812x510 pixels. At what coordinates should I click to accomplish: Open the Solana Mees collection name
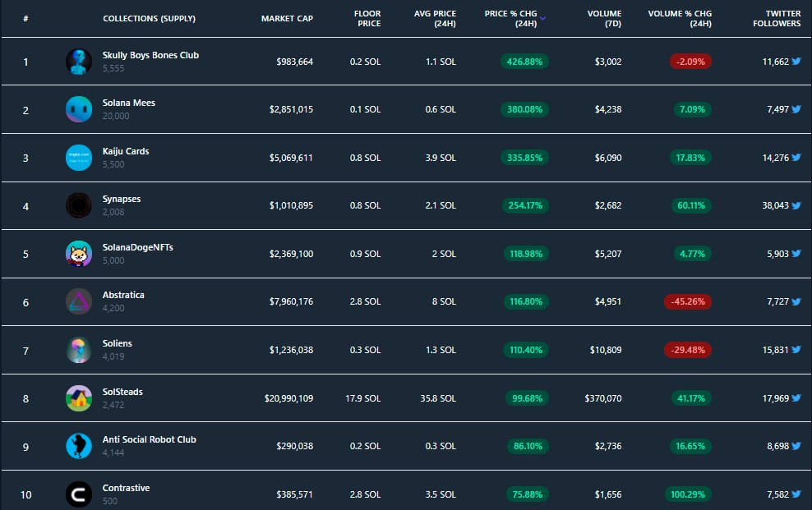pyautogui.click(x=130, y=103)
